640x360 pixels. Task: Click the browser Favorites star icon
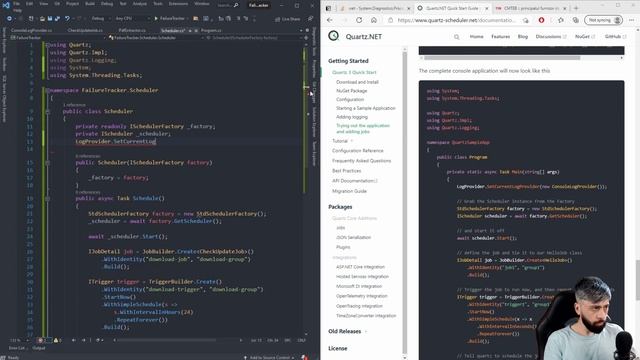click(x=560, y=20)
